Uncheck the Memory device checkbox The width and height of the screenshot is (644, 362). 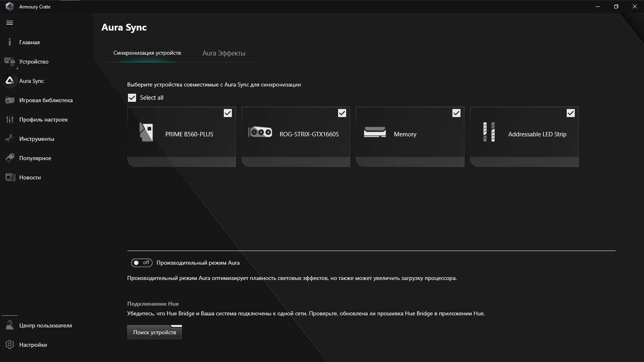tap(456, 113)
